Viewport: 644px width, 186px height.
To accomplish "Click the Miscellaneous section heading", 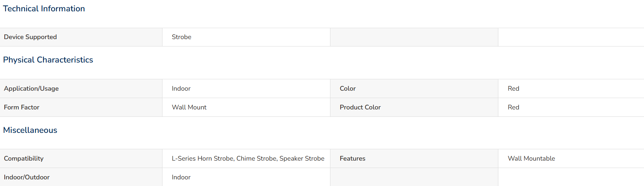I will click(x=30, y=130).
